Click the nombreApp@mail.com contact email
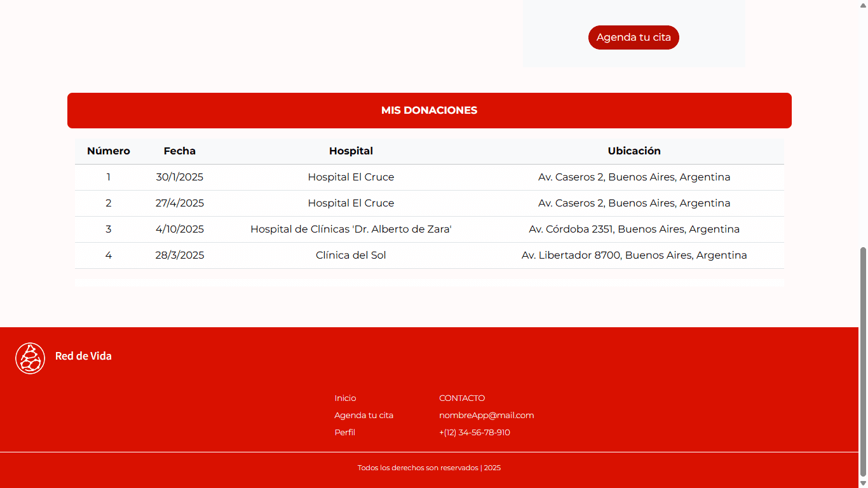Viewport: 868px width, 488px height. [486, 416]
